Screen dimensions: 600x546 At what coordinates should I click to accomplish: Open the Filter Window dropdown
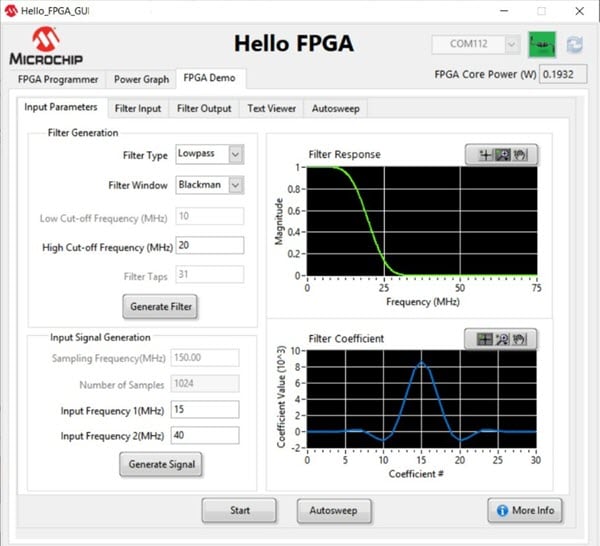pyautogui.click(x=234, y=185)
